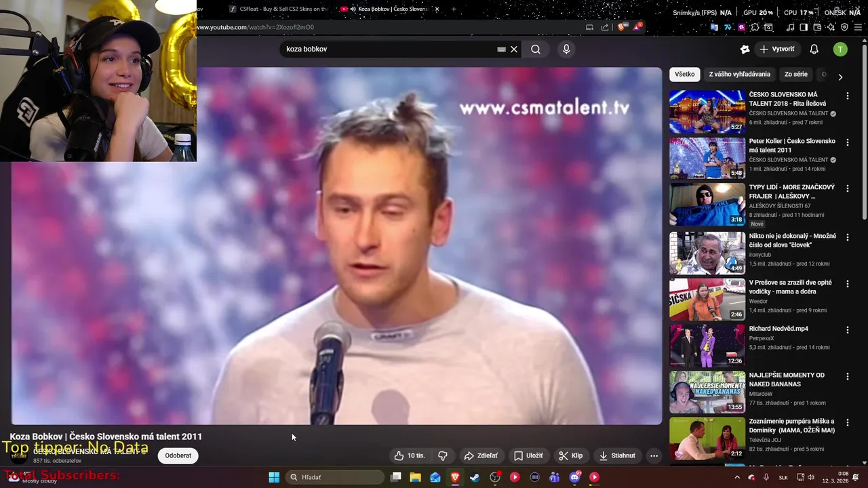The image size is (868, 488).
Task: Open Peter Koller talent 2011 thumbnail
Action: click(707, 159)
